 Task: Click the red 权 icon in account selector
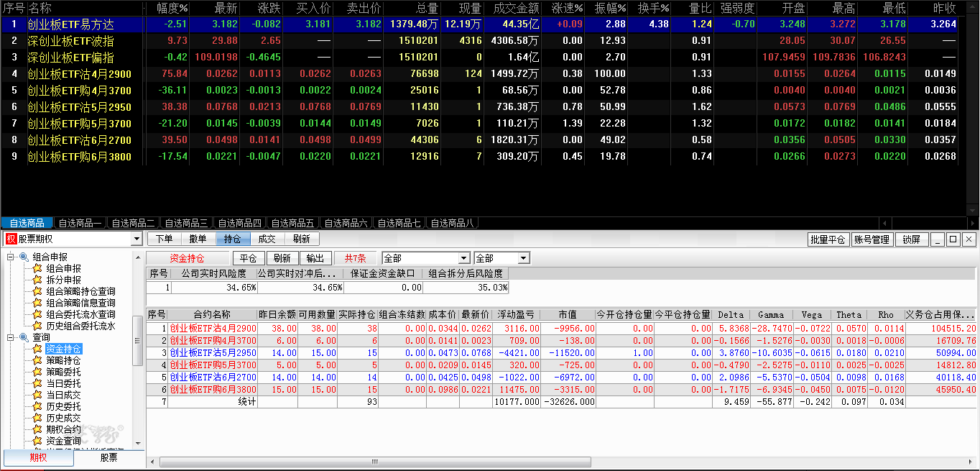(x=11, y=239)
